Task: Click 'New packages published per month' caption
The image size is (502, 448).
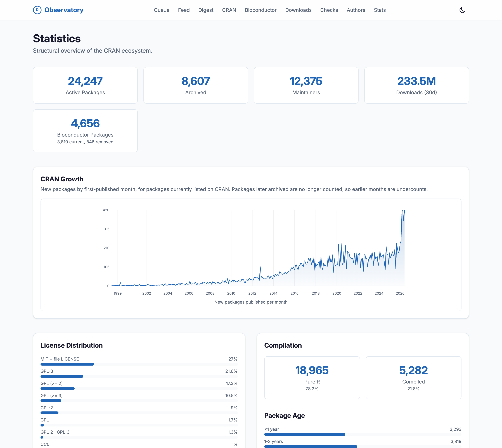Action: (x=251, y=302)
